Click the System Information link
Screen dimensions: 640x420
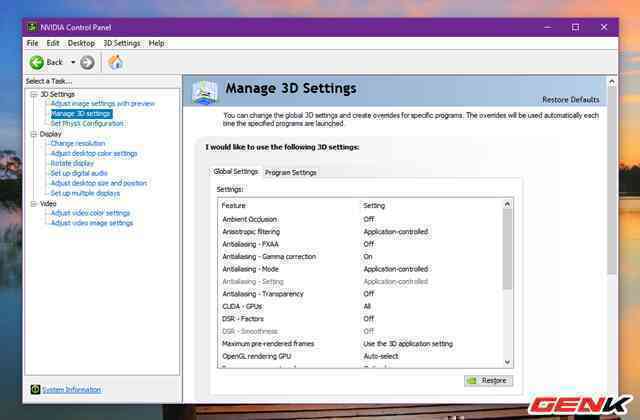(x=71, y=390)
